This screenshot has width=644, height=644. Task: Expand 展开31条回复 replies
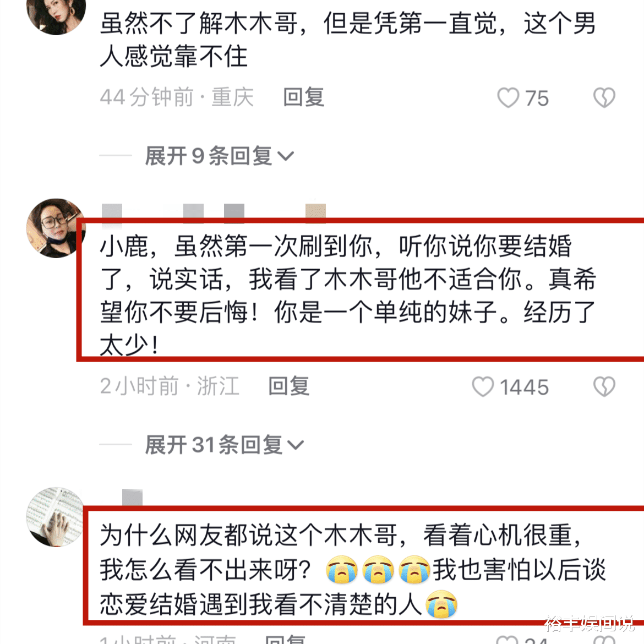(224, 445)
